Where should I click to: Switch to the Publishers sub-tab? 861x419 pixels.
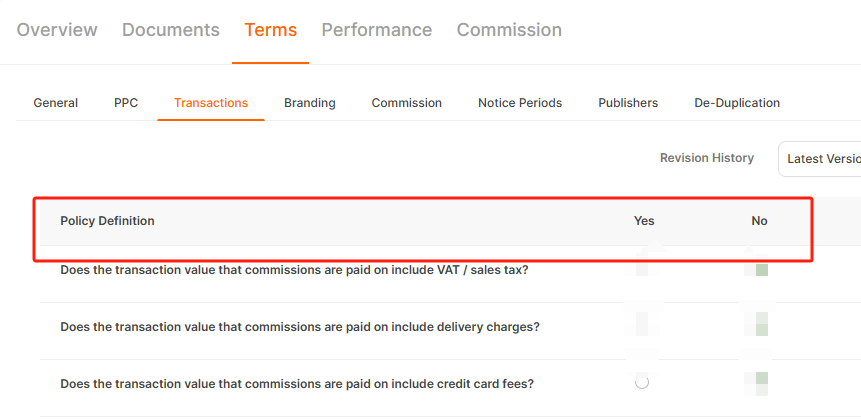point(628,103)
